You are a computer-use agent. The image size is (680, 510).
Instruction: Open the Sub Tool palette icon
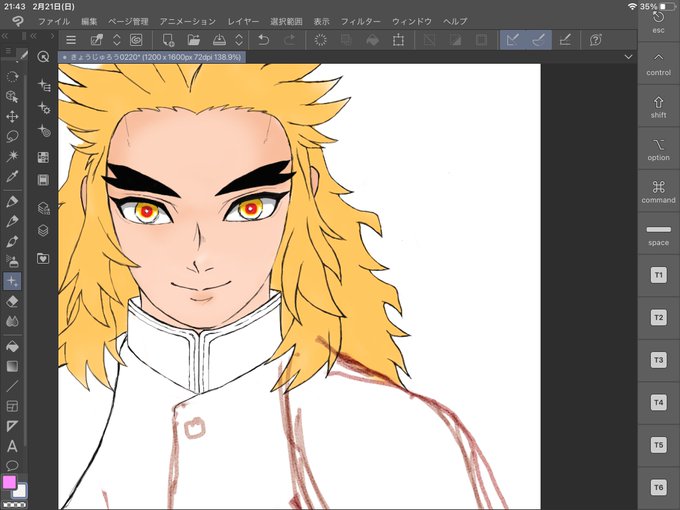(43, 85)
